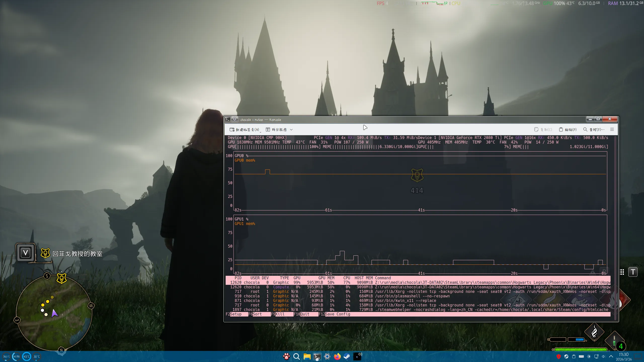Open Steam from the taskbar
644x362 pixels.
click(347, 356)
